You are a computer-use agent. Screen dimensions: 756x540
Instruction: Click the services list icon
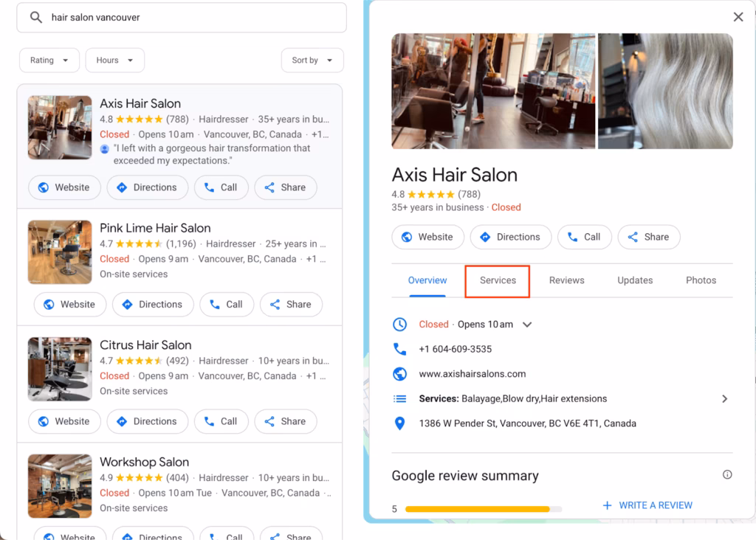point(399,399)
